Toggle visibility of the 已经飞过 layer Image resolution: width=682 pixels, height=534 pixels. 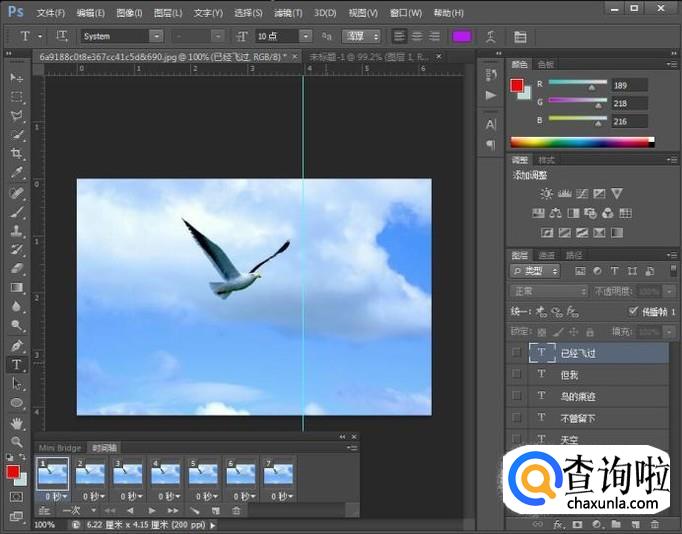tap(516, 353)
